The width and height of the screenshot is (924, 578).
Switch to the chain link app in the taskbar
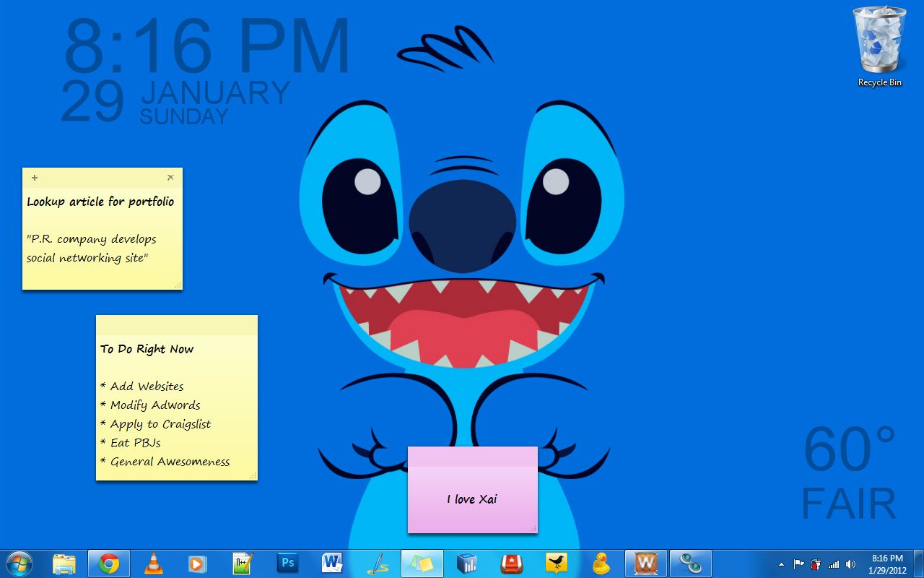[x=691, y=563]
